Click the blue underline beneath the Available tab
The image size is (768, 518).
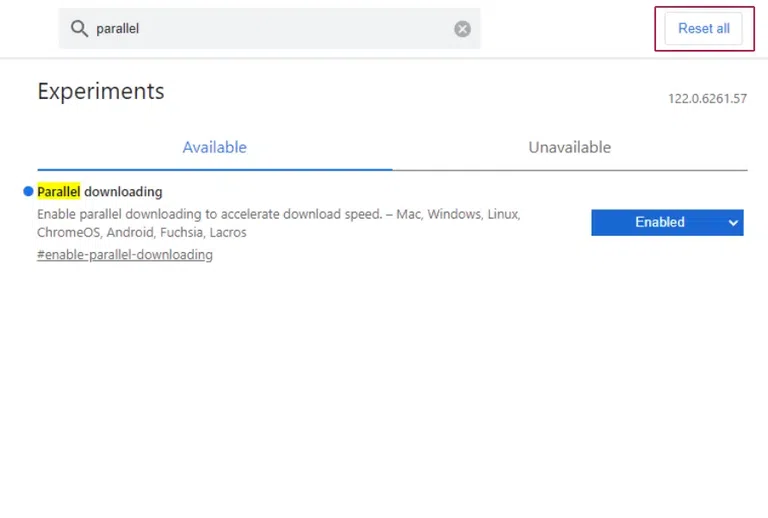(x=214, y=169)
